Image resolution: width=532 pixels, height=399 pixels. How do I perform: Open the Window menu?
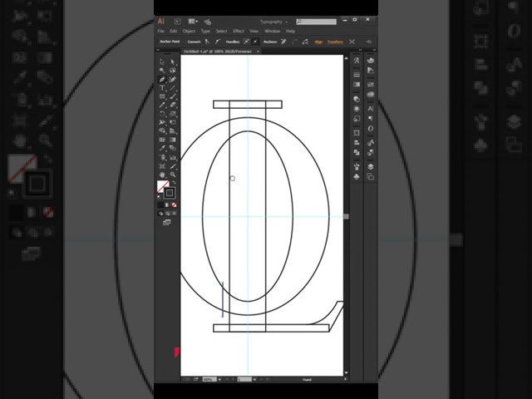click(x=272, y=31)
